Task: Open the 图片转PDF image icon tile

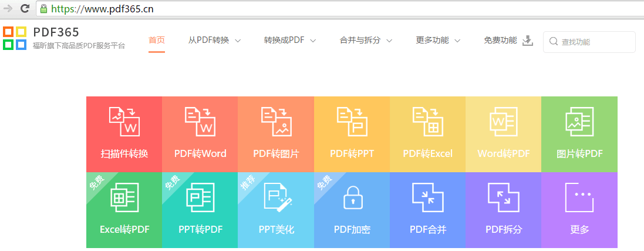Action: click(x=579, y=121)
